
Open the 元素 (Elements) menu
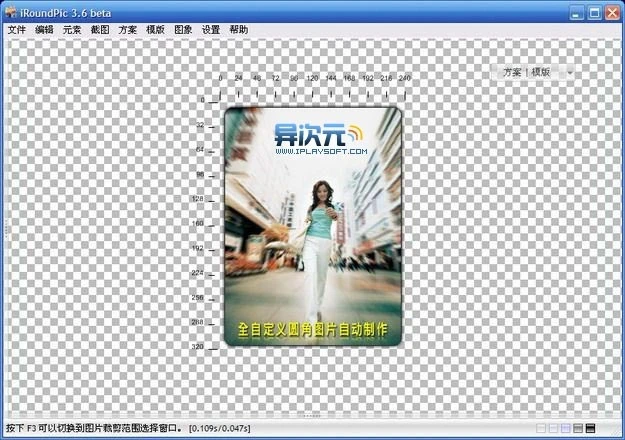(72, 29)
